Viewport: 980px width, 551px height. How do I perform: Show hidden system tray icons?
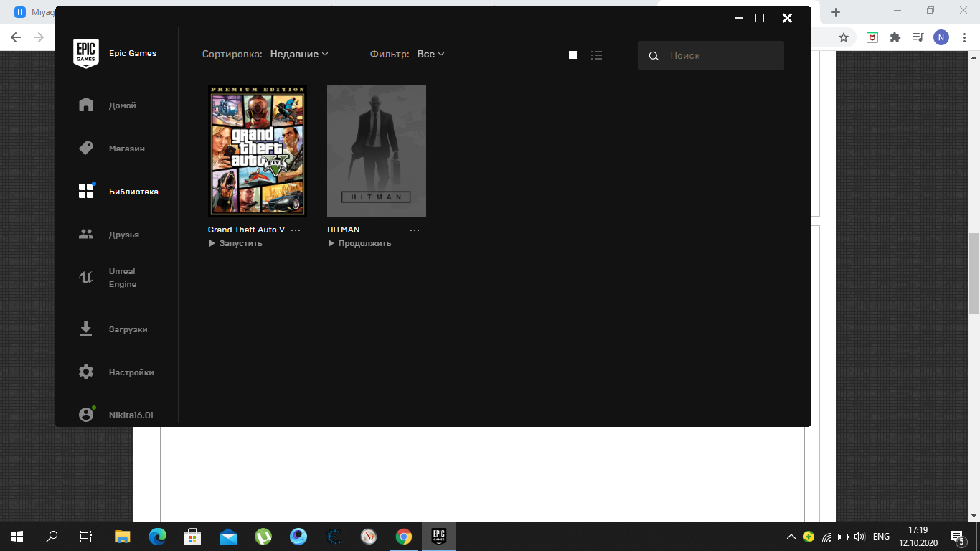pos(791,536)
